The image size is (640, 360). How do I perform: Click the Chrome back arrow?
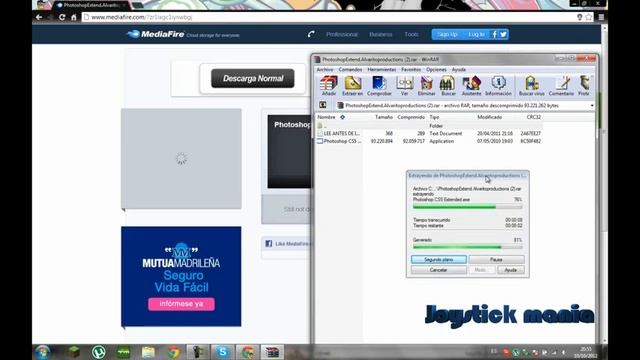point(39,17)
